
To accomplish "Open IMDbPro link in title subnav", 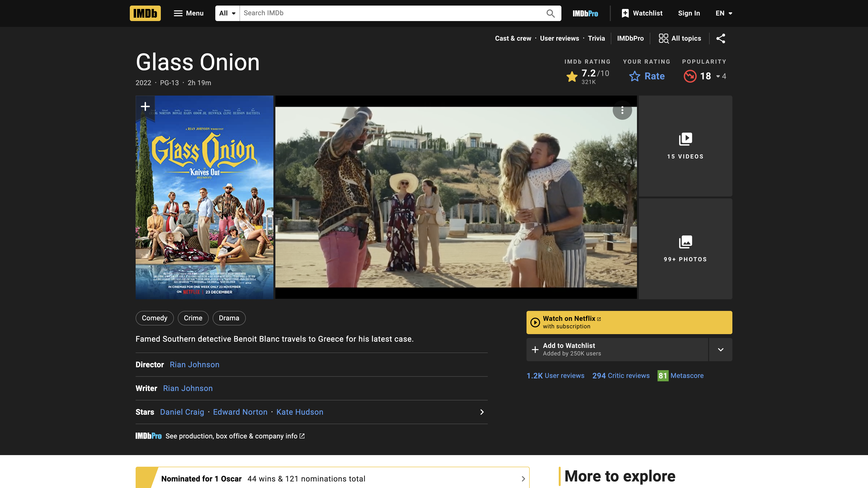I will tap(630, 38).
